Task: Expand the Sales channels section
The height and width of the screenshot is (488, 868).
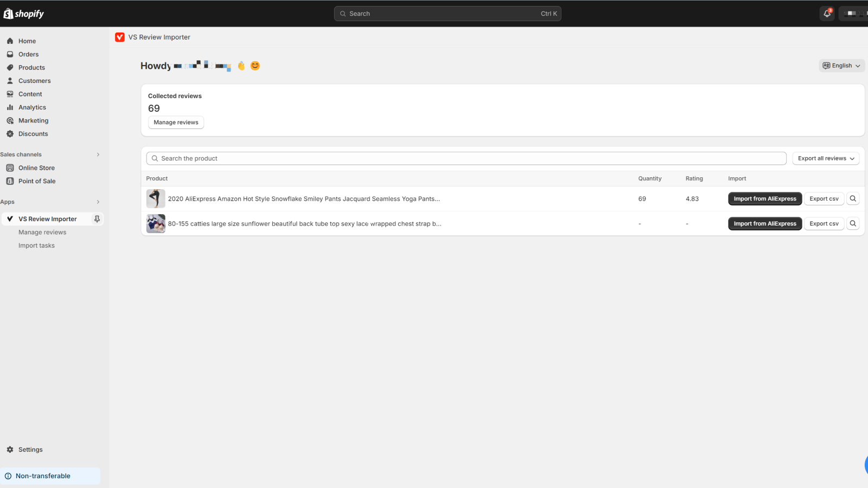Action: click(98, 155)
